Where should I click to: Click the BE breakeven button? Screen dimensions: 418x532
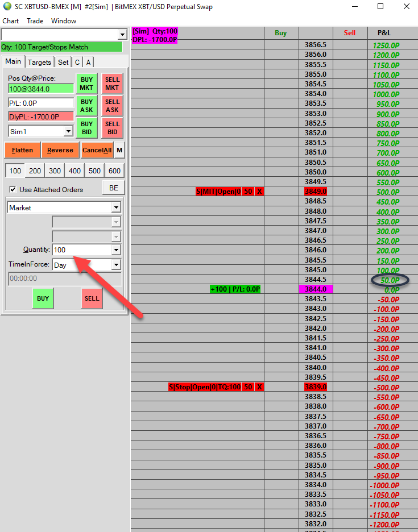click(113, 188)
